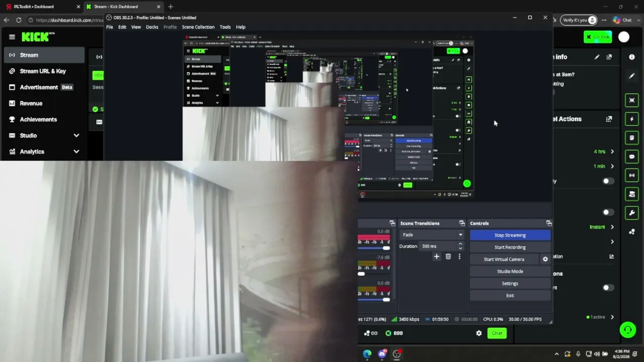The image size is (644, 362).
Task: Click the chat bubble sidebar icon
Action: point(632,156)
